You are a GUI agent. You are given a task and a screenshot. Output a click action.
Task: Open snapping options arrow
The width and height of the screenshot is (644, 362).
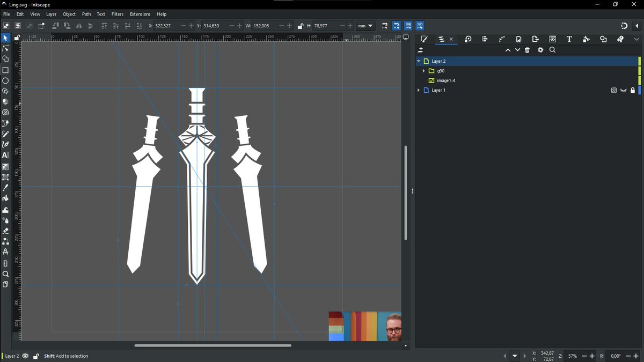click(636, 26)
